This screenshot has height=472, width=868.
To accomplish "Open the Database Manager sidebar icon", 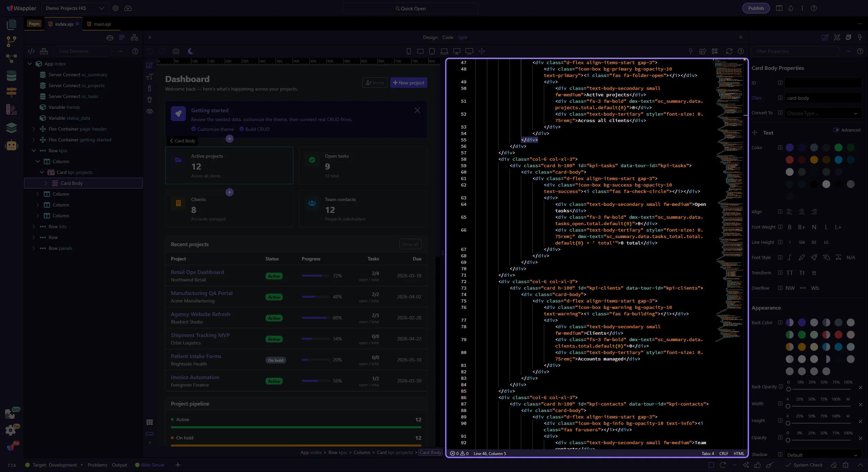I will 12,76.
